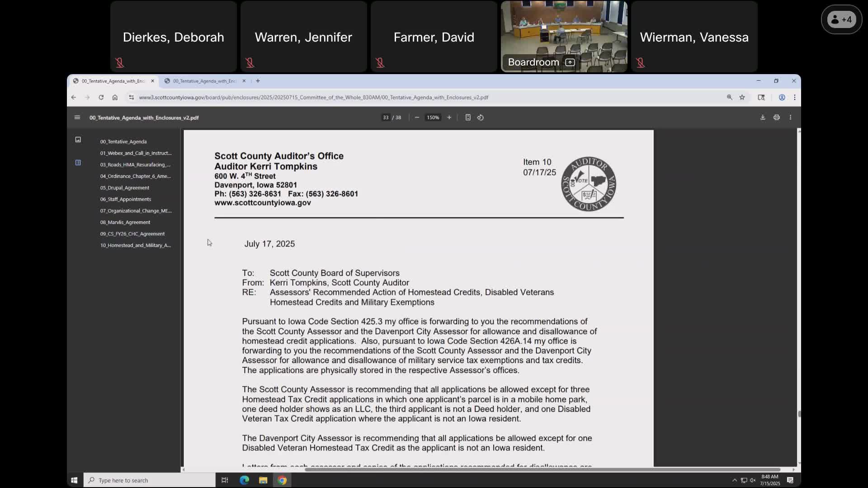Viewport: 868px width, 488px height.
Task: Open the Chrome profile menu
Action: 781,97
